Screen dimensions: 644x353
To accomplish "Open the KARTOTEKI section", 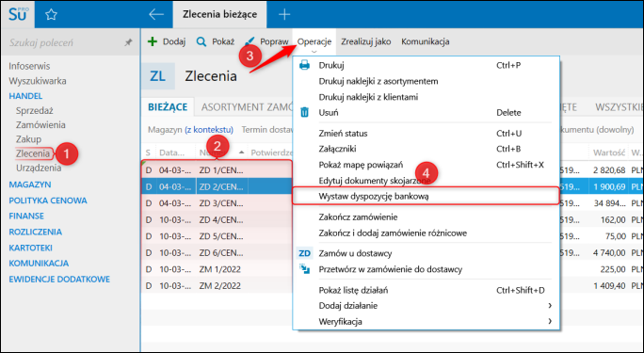I will tap(30, 248).
